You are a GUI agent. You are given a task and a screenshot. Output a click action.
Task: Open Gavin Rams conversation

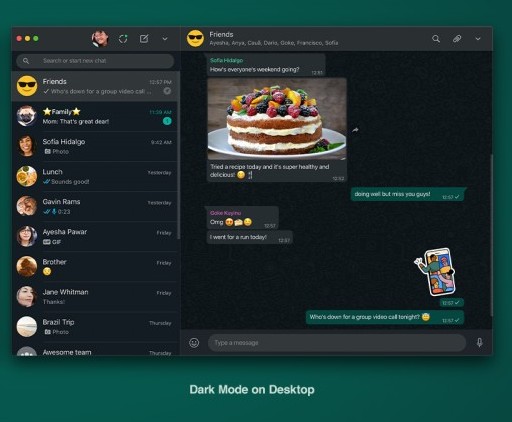[x=96, y=206]
